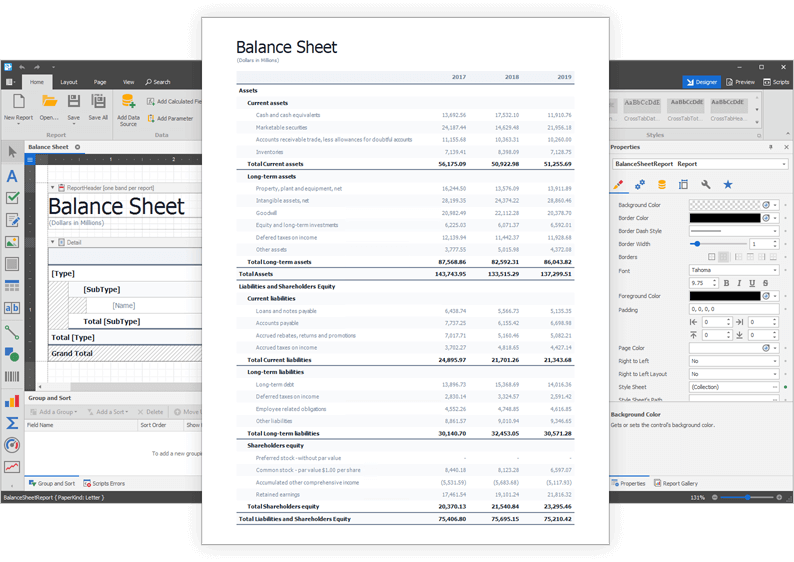794x562 pixels.
Task: Open the BalanceSheetReport object selector dropdown
Action: click(784, 164)
